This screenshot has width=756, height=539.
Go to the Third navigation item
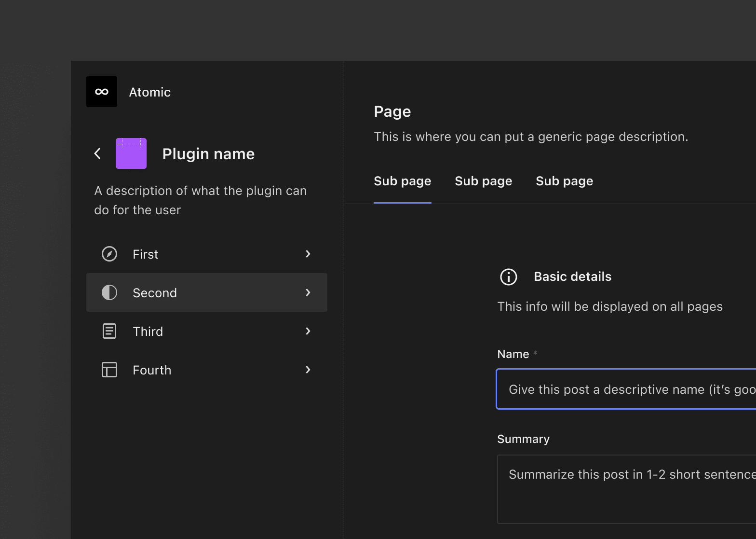[x=148, y=332]
